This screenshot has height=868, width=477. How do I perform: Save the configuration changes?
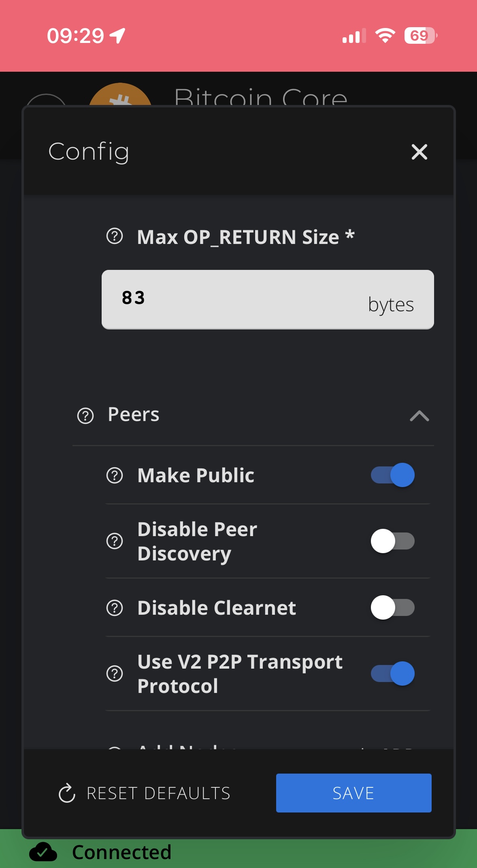(353, 793)
